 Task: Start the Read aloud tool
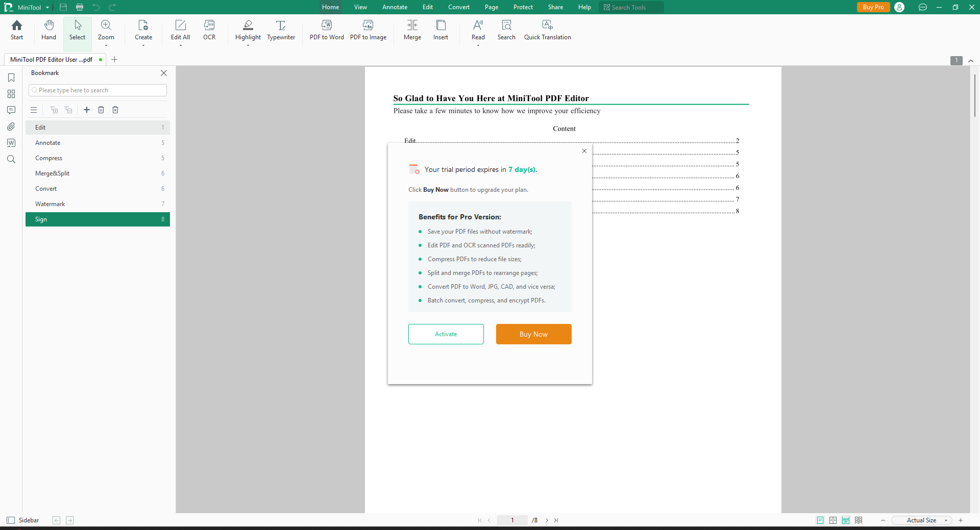pyautogui.click(x=478, y=31)
